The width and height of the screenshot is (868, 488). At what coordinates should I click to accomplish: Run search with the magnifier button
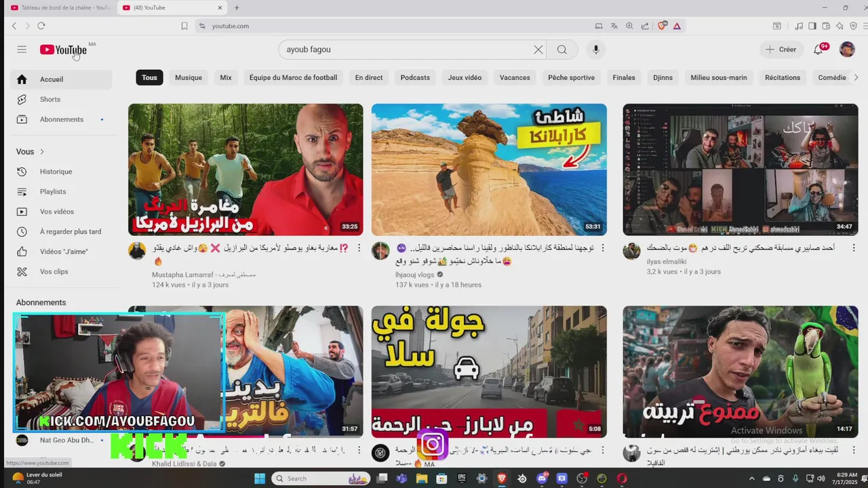[562, 49]
